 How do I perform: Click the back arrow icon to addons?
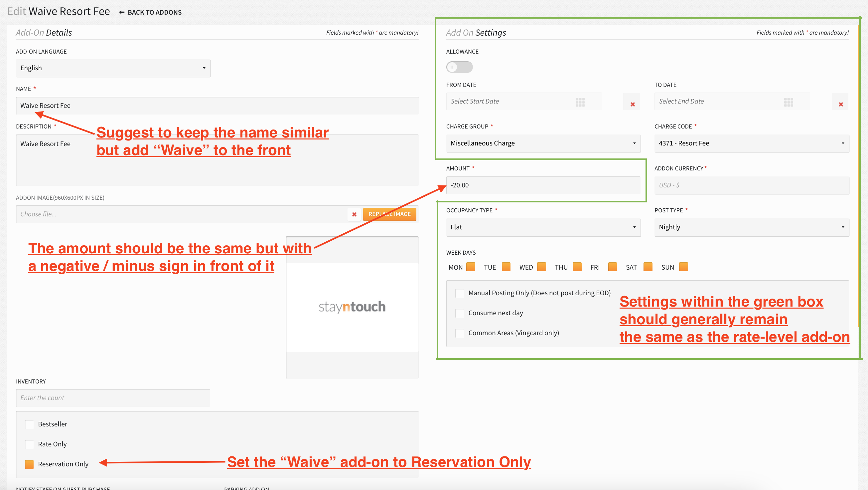click(122, 12)
